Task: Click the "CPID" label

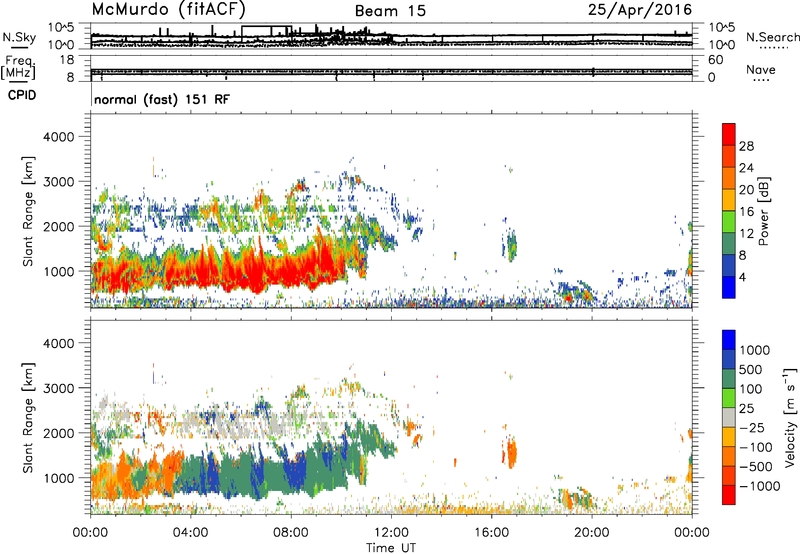Action: (x=22, y=95)
